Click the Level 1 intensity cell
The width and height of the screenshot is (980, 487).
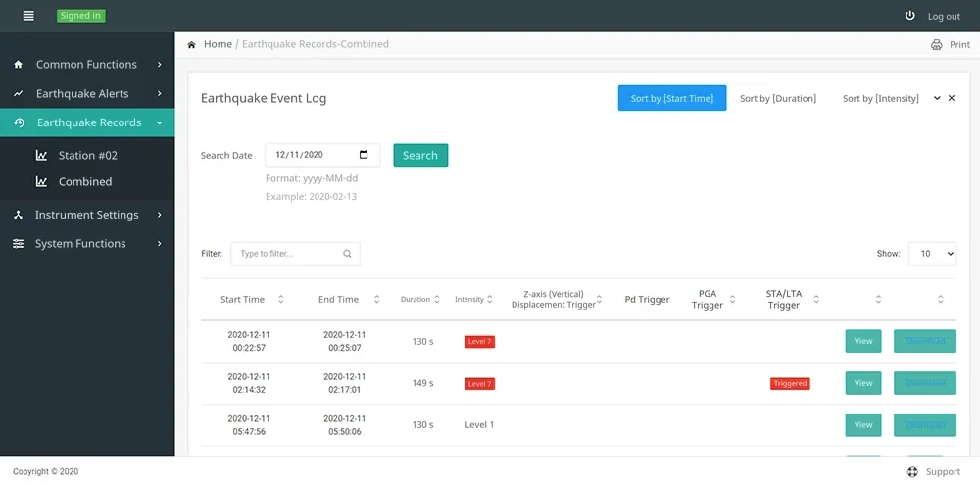(479, 425)
